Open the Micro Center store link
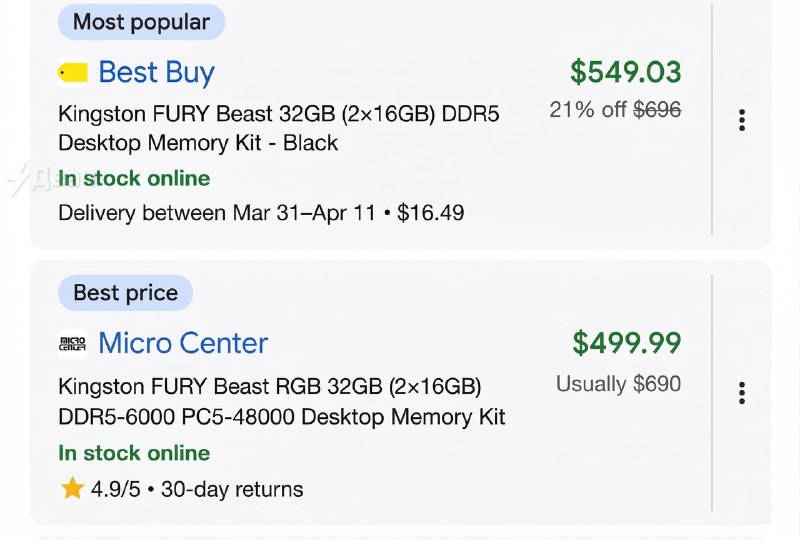 coord(183,343)
